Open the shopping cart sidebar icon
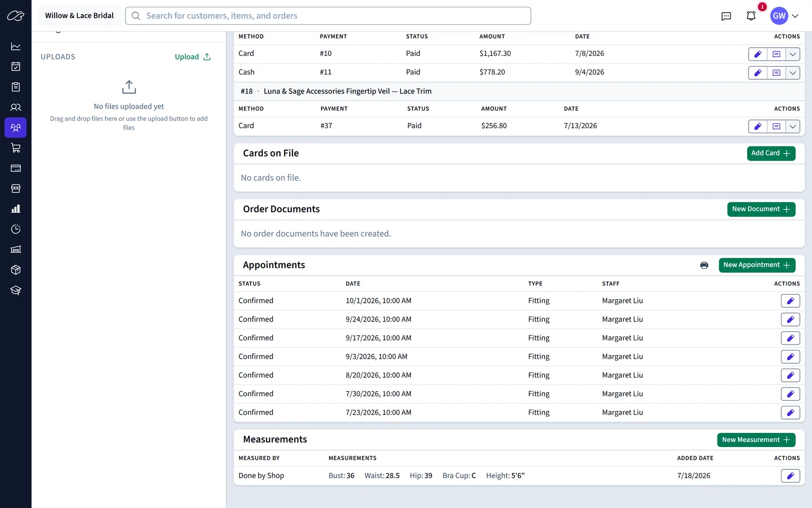This screenshot has width=812, height=508. pos(16,148)
